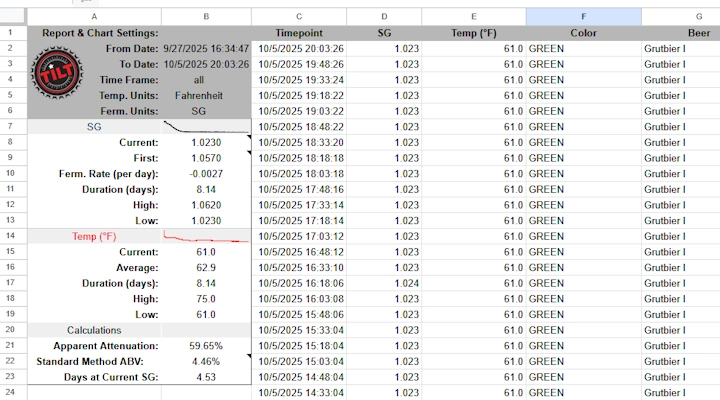This screenshot has height=400, width=720.
Task: Select row 24 header number
Action: point(10,392)
